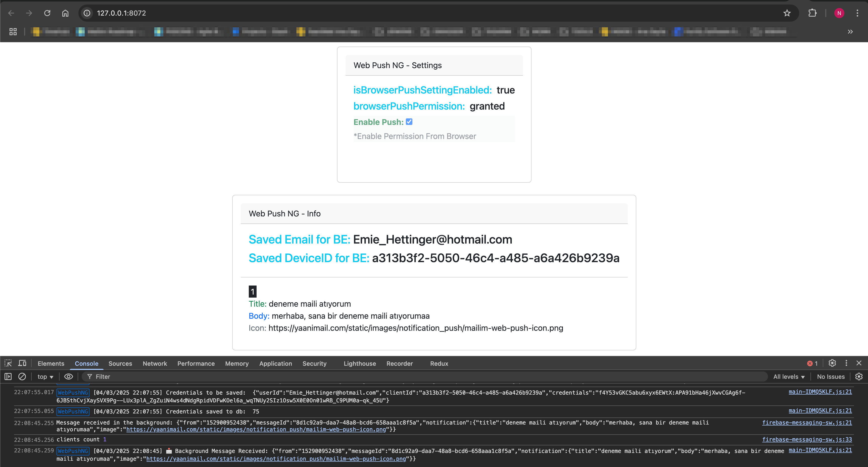Screen dimensions: 868x467
Task: Open firebase-messaging-sw.js:33 source link
Action: click(x=807, y=439)
